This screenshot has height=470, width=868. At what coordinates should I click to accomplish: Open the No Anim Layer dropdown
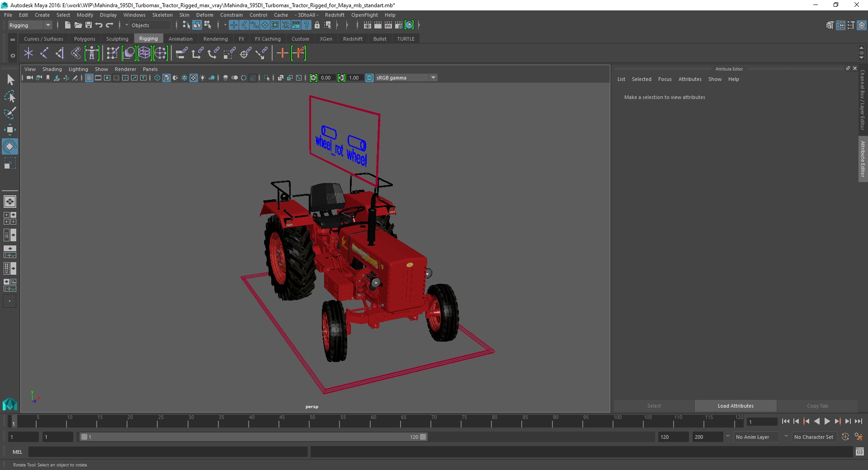[756, 437]
